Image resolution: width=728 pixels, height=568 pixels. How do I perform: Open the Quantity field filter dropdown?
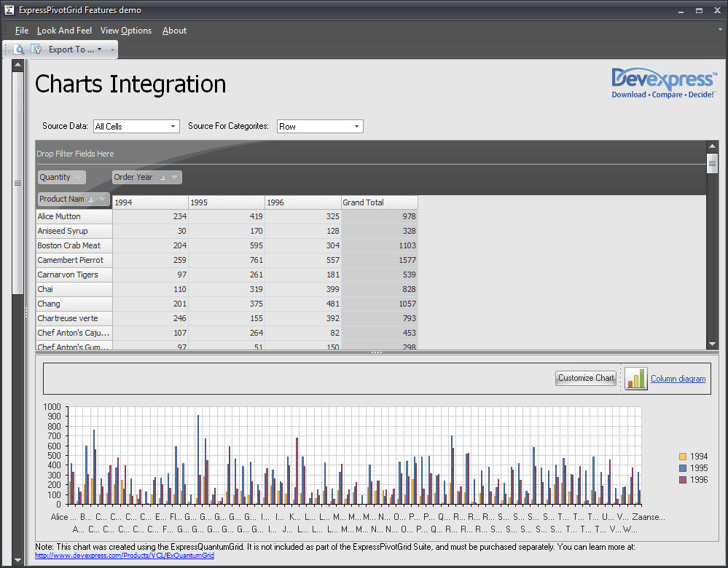[79, 177]
